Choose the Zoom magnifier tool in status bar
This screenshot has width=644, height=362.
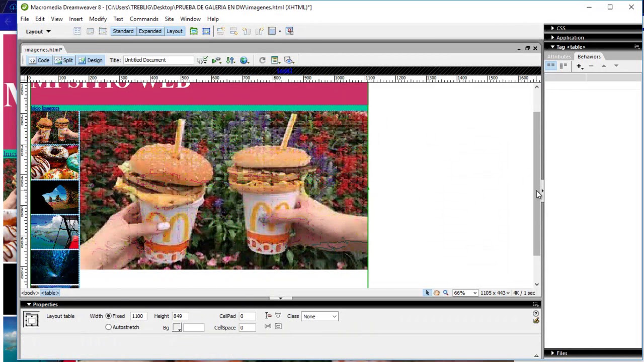tap(445, 293)
